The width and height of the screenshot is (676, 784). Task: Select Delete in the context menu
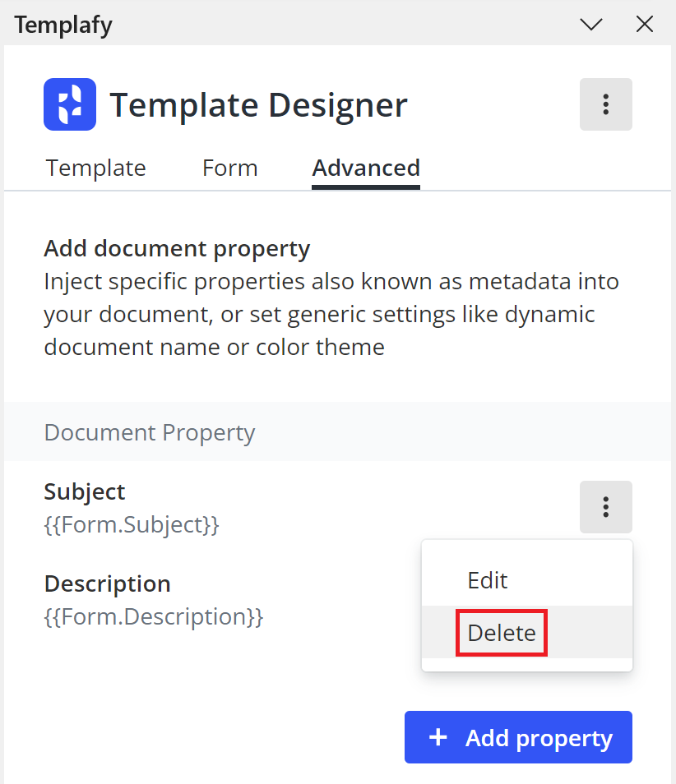502,633
